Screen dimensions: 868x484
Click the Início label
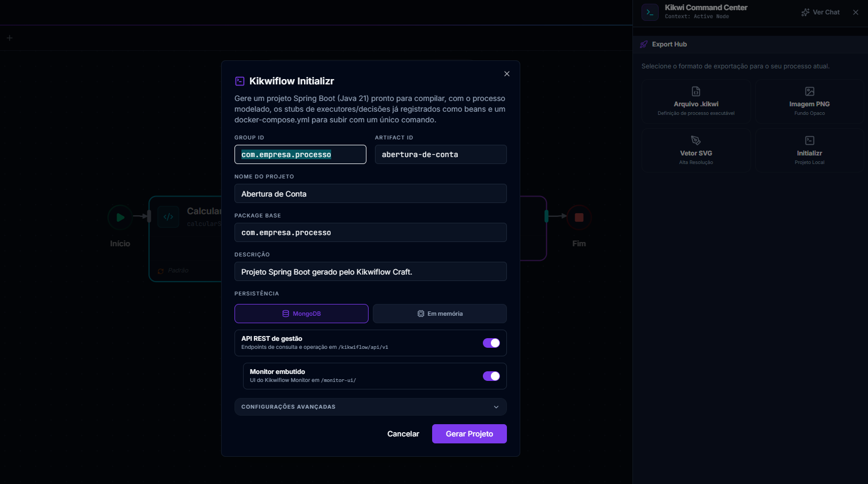120,244
